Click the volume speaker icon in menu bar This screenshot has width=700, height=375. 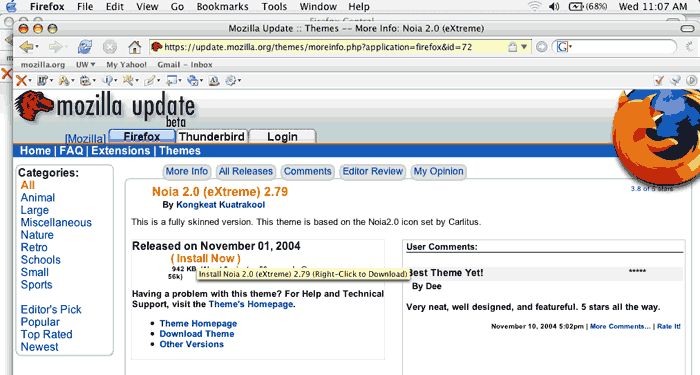(554, 6)
